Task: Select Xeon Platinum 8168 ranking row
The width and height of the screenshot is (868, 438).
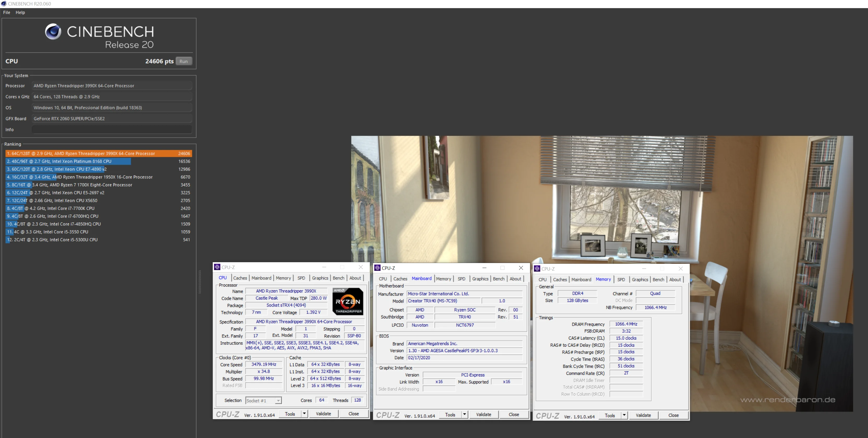Action: tap(99, 161)
